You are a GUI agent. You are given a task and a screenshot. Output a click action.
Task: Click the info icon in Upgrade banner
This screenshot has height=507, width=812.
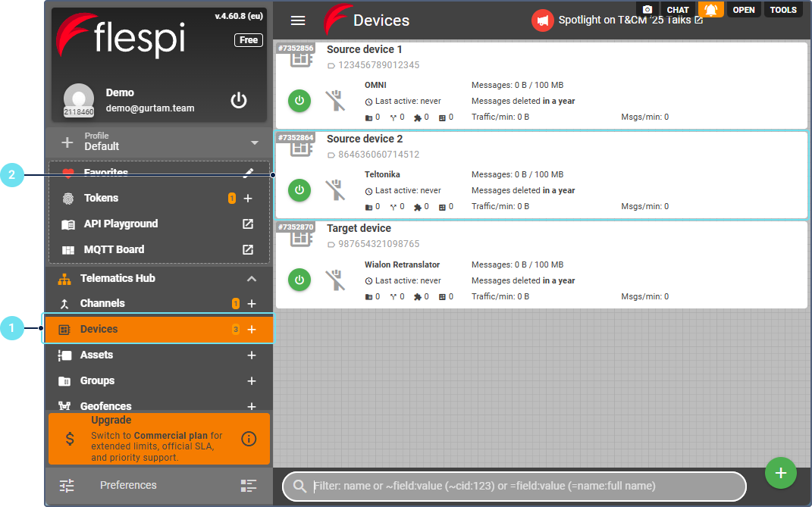248,439
